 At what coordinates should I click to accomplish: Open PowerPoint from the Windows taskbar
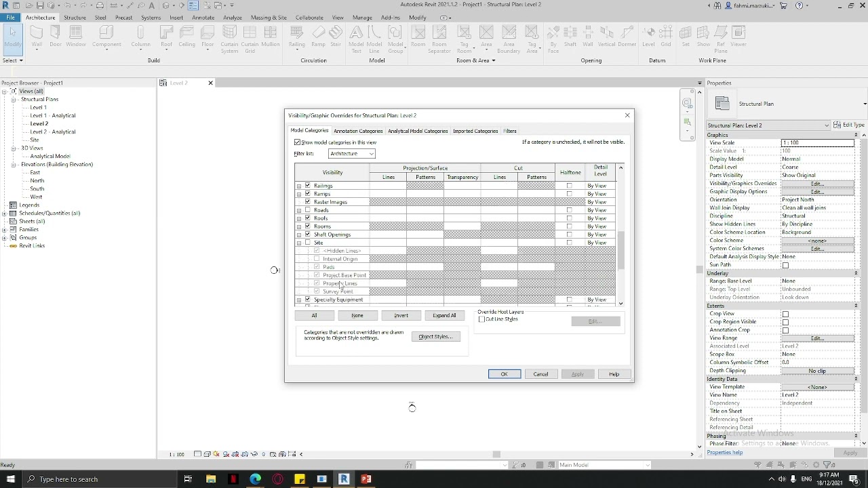[366, 479]
